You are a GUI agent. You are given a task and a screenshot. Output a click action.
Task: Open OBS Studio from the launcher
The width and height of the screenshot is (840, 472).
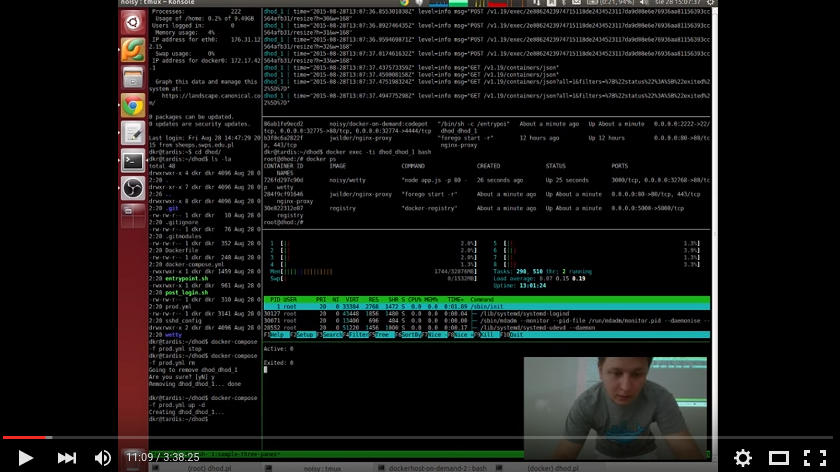133,189
